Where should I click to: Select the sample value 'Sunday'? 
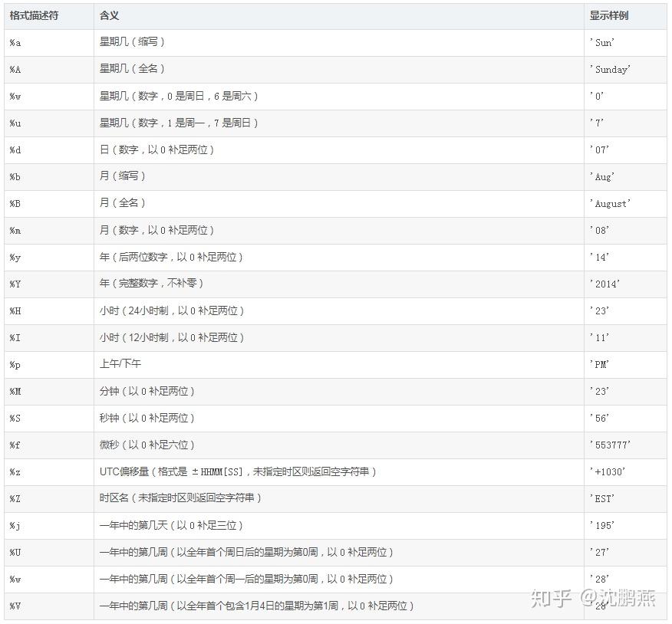click(610, 70)
